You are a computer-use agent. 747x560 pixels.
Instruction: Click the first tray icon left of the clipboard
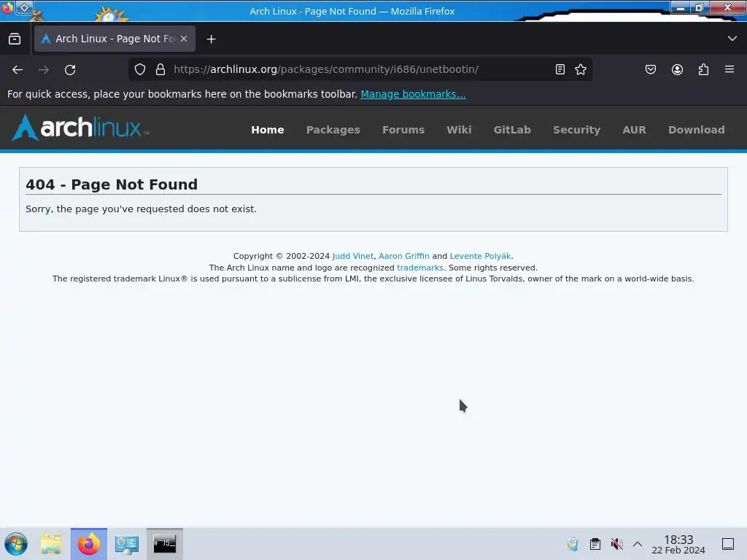573,544
